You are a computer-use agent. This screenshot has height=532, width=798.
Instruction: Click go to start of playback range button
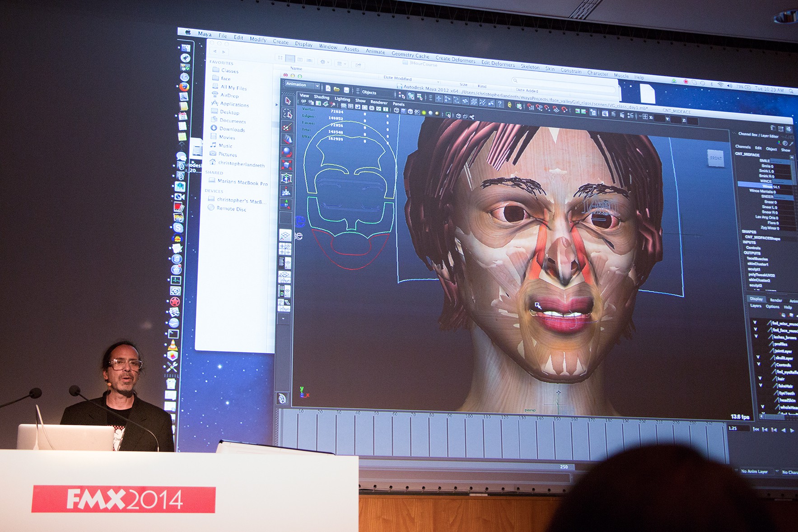tap(756, 429)
